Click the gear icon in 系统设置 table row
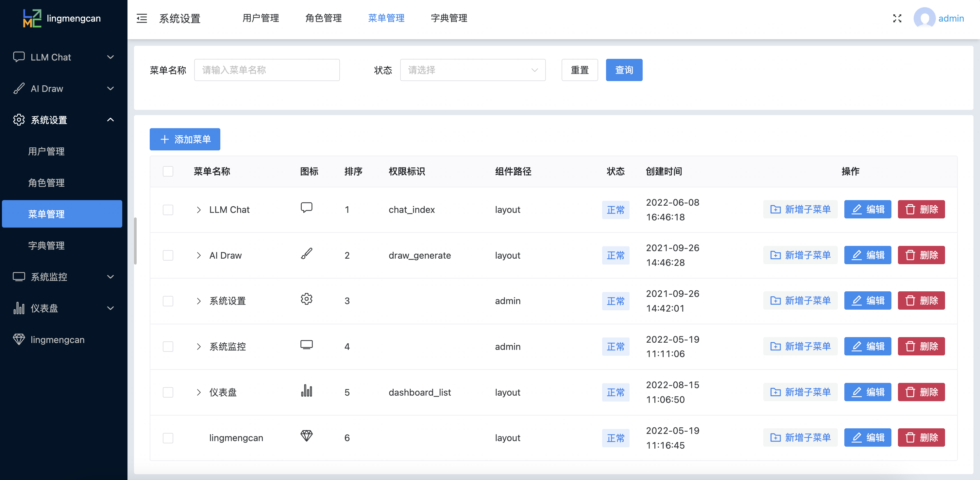980x480 pixels. 306,299
